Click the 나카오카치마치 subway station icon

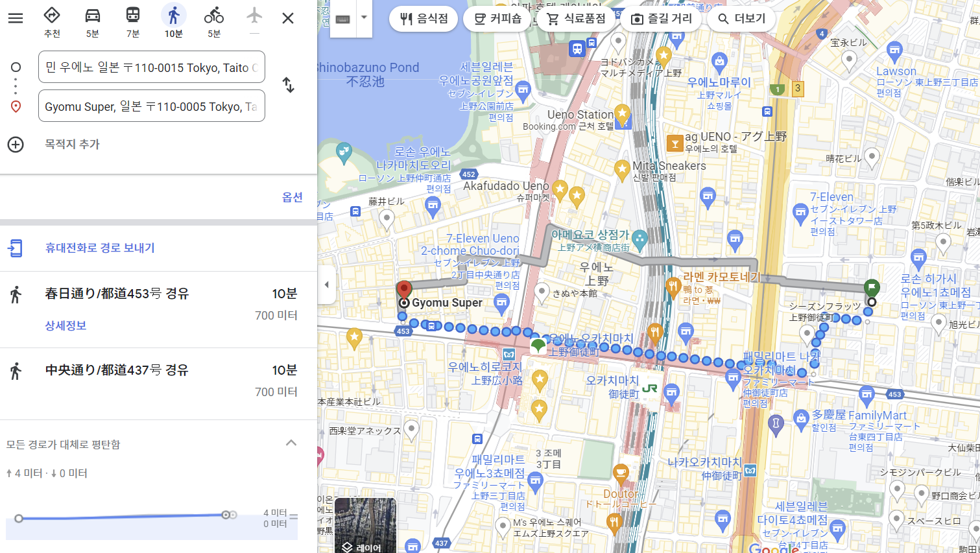[750, 471]
